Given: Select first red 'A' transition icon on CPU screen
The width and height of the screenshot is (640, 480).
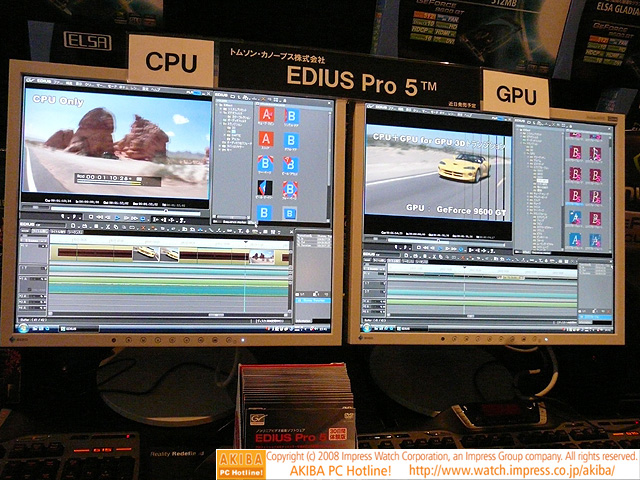Looking at the screenshot, I should point(266,115).
